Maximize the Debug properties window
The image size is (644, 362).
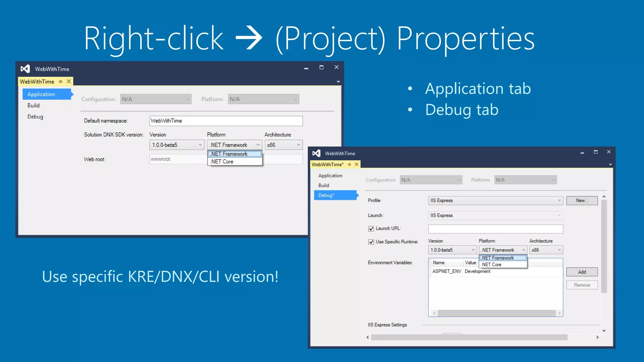(596, 152)
